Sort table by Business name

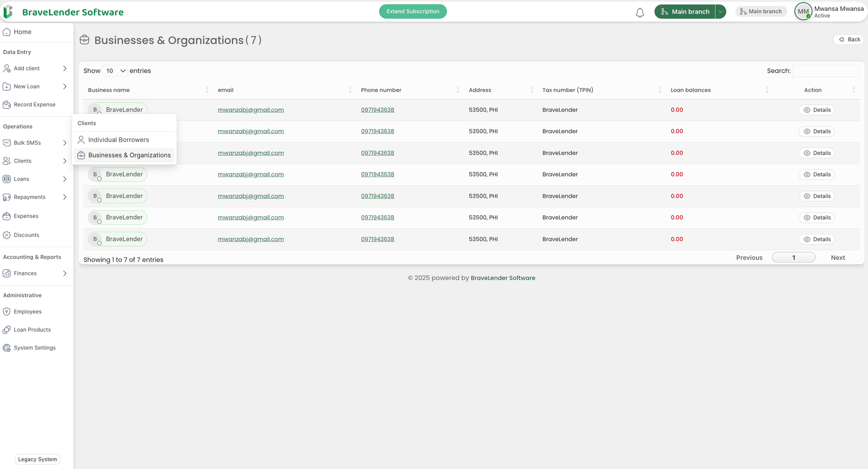coord(207,90)
